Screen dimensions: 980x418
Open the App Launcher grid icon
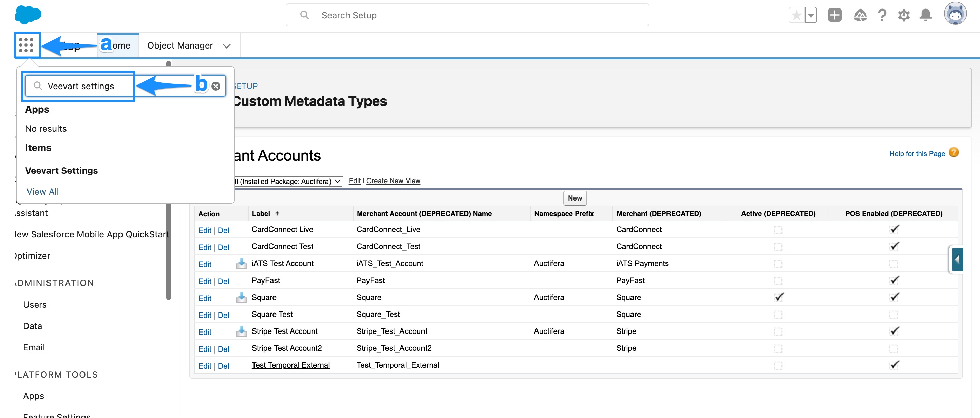point(26,45)
